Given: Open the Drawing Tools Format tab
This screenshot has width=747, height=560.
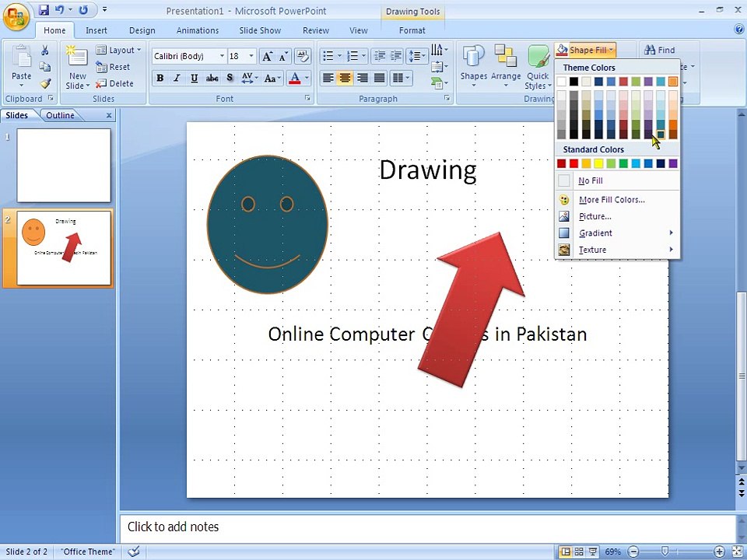Looking at the screenshot, I should [x=412, y=30].
